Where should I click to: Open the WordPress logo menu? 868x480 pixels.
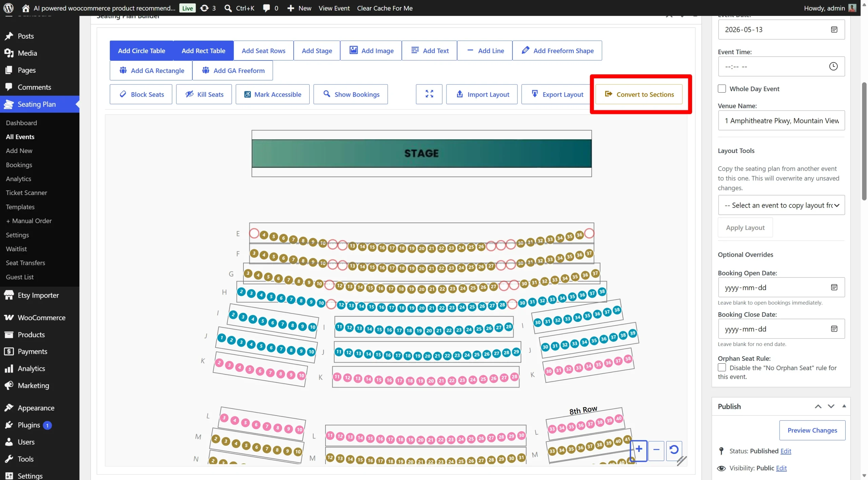tap(8, 8)
